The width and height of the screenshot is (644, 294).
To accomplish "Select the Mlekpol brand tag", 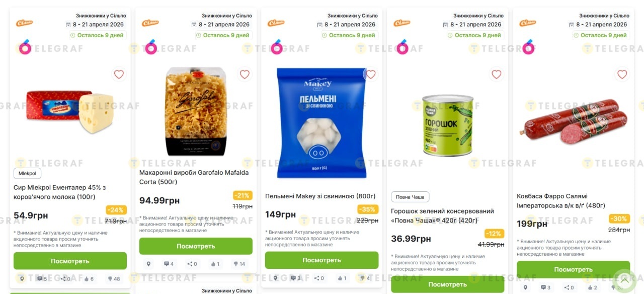I will click(x=27, y=173).
